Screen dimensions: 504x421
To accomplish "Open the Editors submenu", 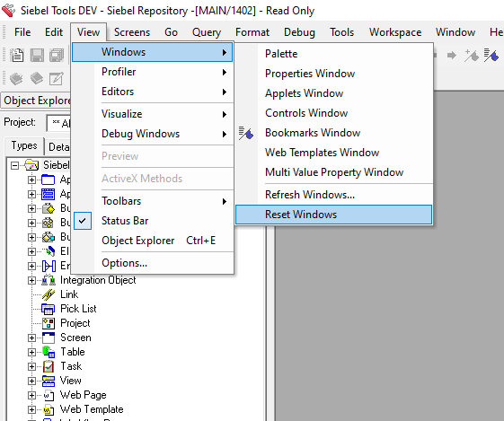I will coord(153,92).
